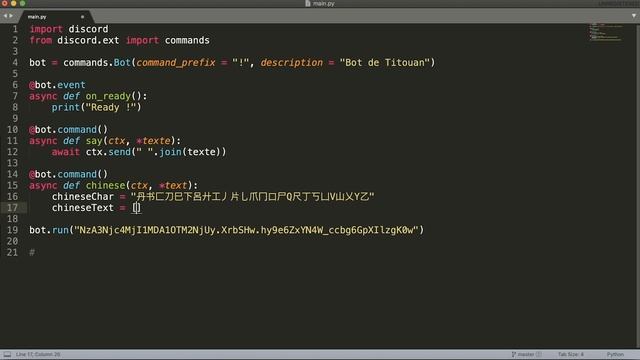Viewport: 640px width, 360px height.
Task: Click line number 19 in the gutter
Action: (x=12, y=230)
